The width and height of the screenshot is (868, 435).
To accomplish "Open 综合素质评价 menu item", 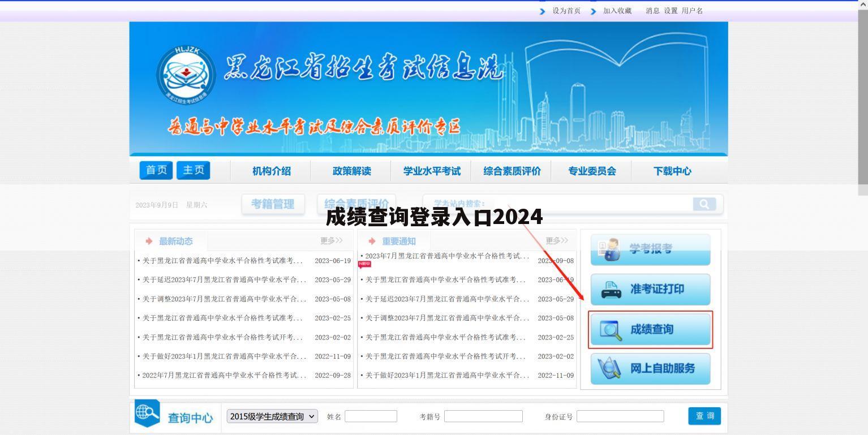I will tap(512, 171).
